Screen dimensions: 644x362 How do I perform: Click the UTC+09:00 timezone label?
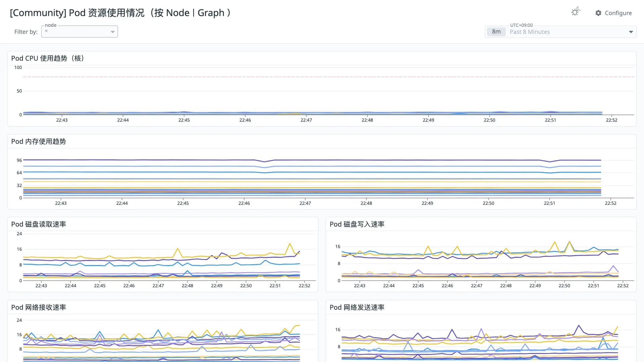click(521, 25)
